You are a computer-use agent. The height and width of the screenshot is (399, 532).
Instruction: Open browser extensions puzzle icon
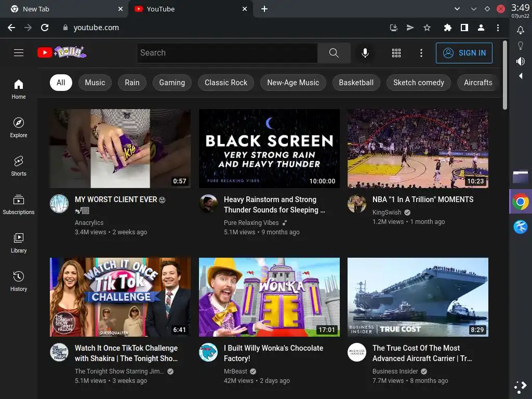pyautogui.click(x=447, y=28)
